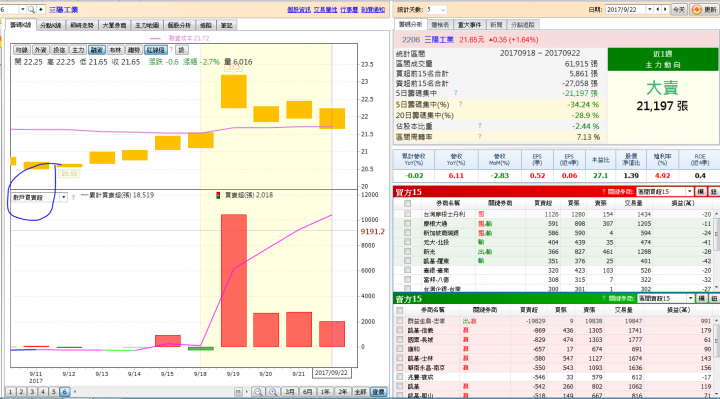The image size is (720, 399).
Task: Open the 到價通知 link
Action: tap(373, 10)
